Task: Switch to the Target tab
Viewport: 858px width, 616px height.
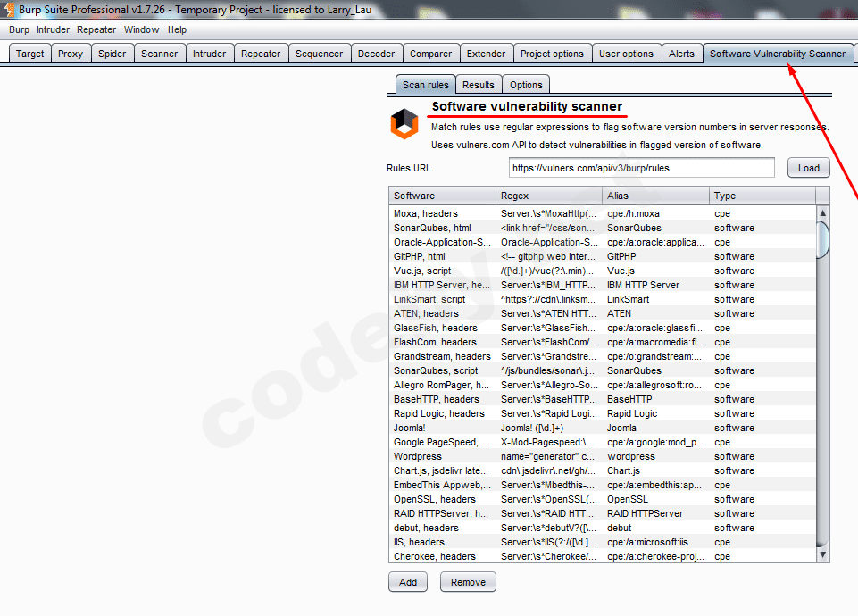Action: tap(30, 54)
